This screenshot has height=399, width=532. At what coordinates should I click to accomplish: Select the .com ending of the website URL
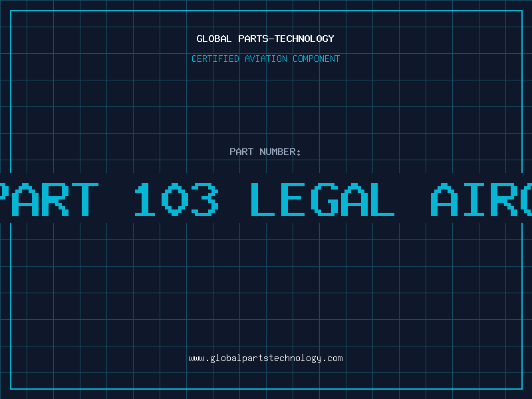click(x=332, y=358)
